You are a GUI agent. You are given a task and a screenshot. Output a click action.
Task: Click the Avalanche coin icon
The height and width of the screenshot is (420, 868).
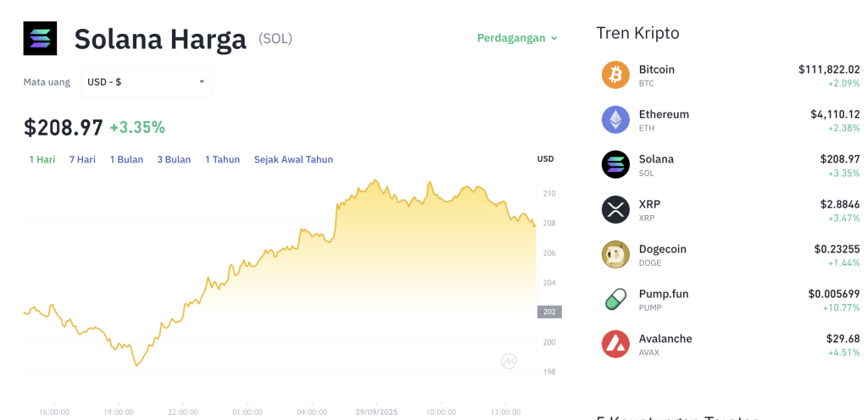click(615, 344)
